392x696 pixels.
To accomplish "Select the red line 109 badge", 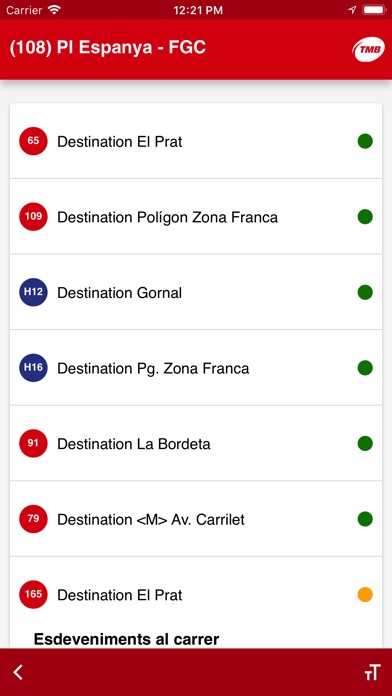I will [33, 217].
